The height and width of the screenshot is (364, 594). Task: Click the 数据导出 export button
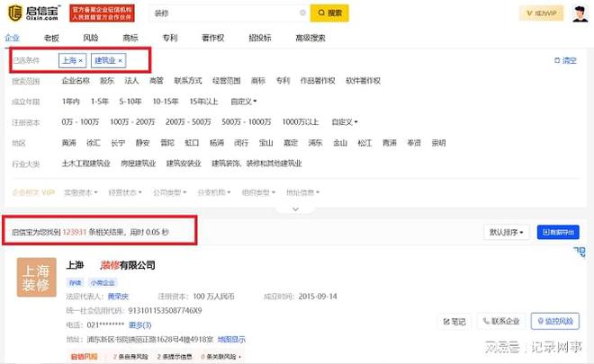point(558,232)
